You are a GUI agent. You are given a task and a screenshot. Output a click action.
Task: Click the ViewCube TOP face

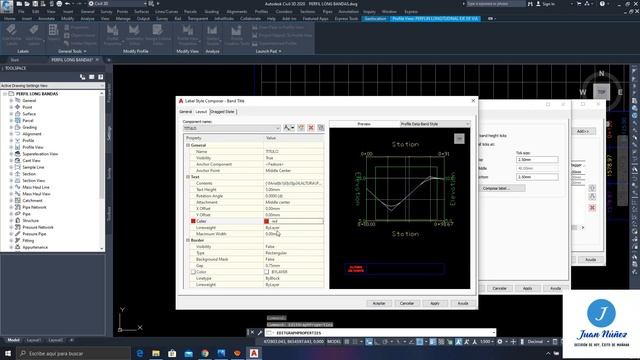coord(601,92)
